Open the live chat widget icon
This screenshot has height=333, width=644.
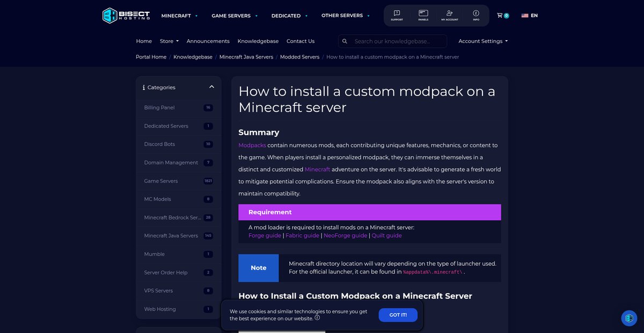coord(629,318)
